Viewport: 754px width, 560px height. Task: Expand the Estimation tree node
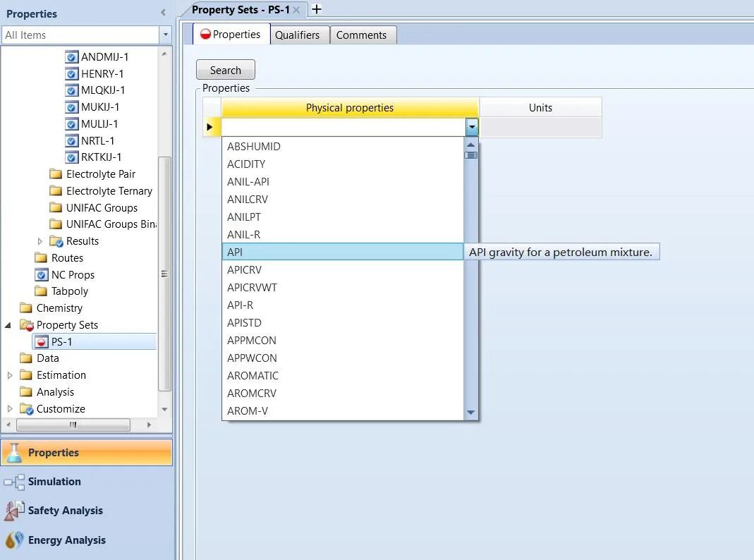[10, 375]
